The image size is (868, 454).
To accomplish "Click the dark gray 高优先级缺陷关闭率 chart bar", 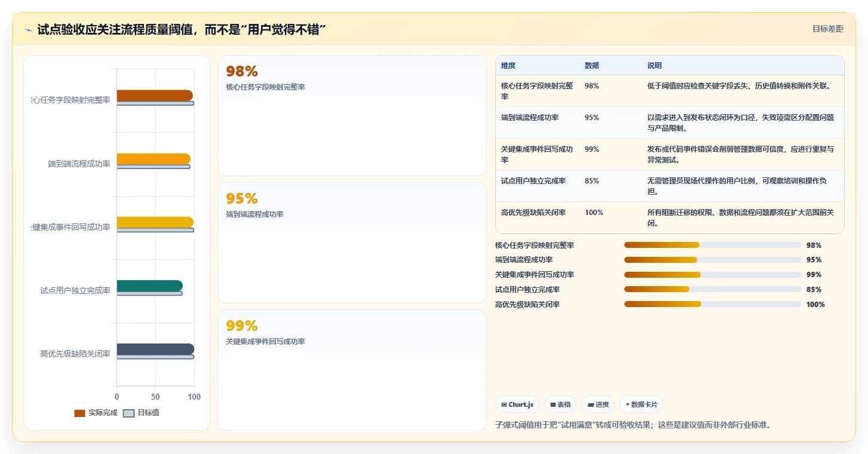I will coord(155,349).
